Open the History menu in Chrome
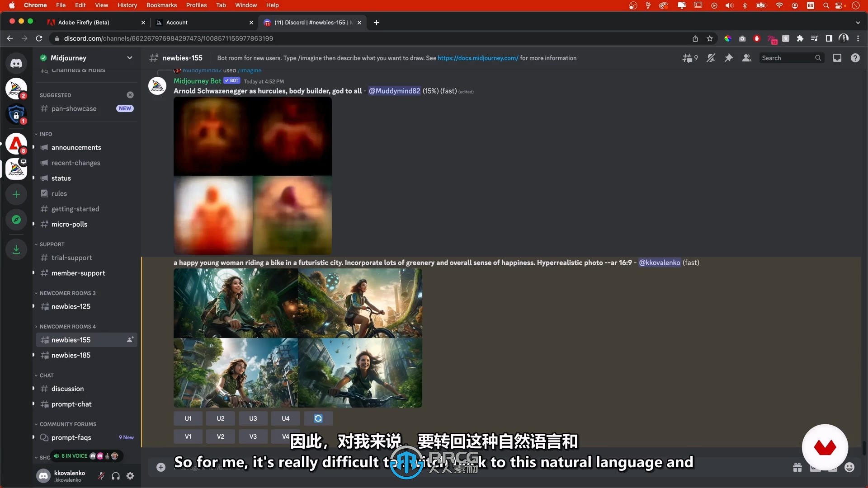 click(127, 5)
